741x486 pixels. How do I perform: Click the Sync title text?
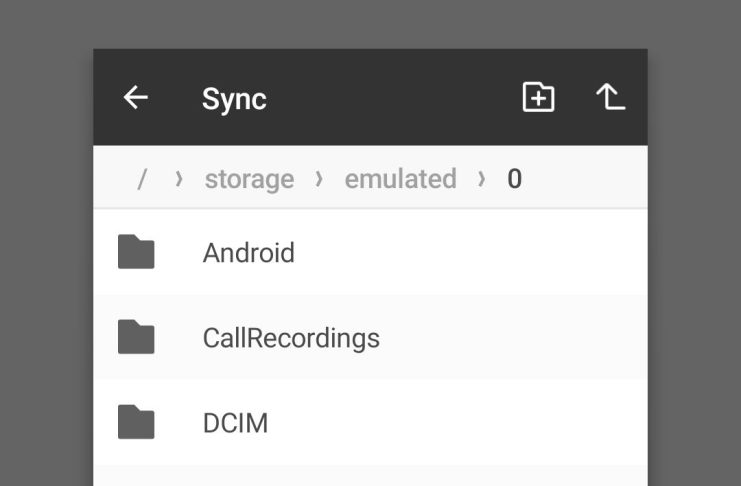(234, 99)
